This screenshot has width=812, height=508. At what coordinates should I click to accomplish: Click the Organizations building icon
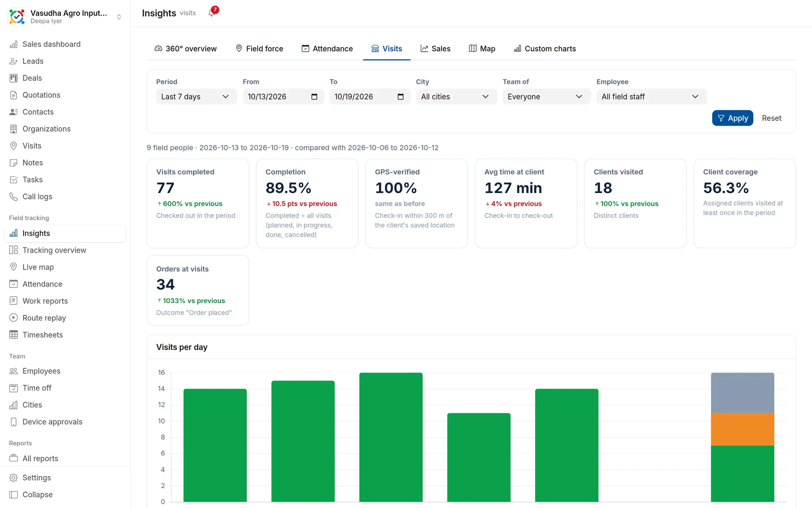point(14,129)
